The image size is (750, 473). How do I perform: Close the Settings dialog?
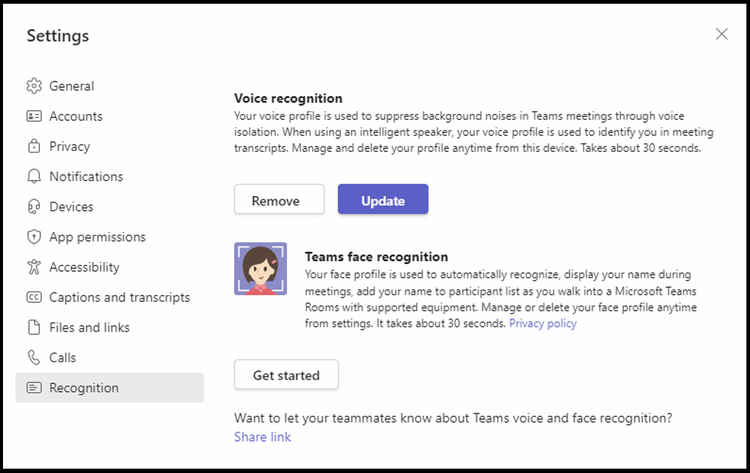tap(722, 34)
